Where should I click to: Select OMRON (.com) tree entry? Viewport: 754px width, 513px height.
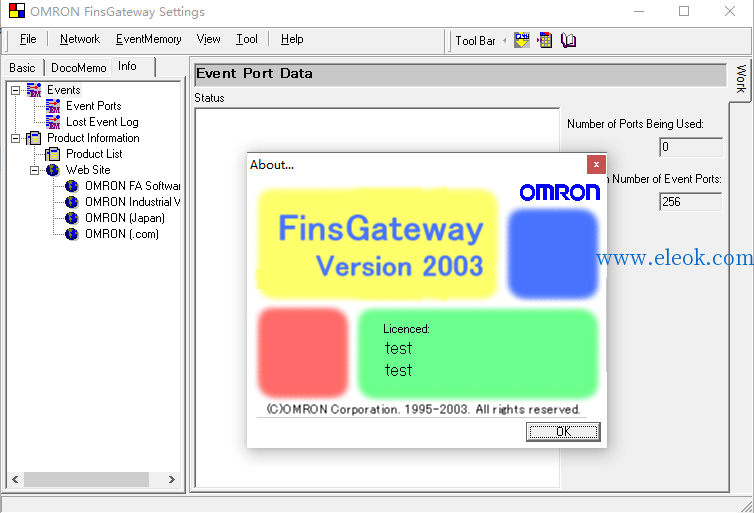point(122,234)
